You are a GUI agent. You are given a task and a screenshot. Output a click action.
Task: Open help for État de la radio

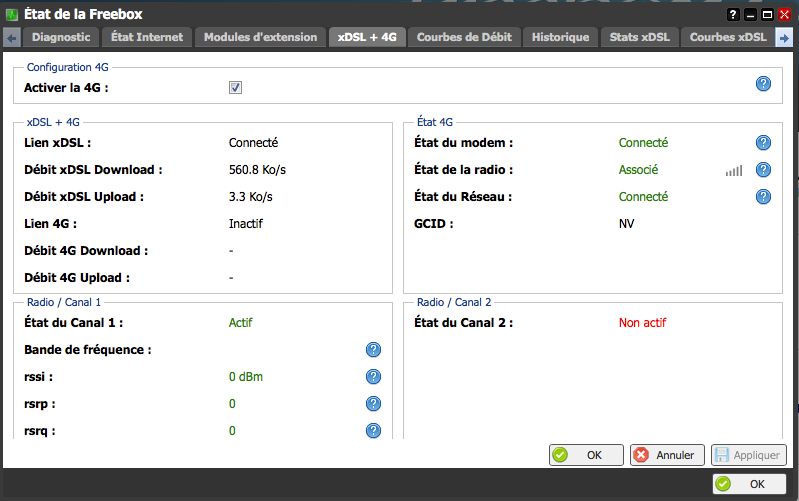(x=763, y=170)
